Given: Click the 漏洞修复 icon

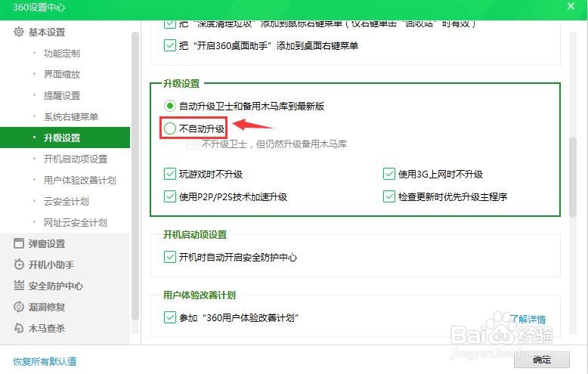Looking at the screenshot, I should (19, 307).
